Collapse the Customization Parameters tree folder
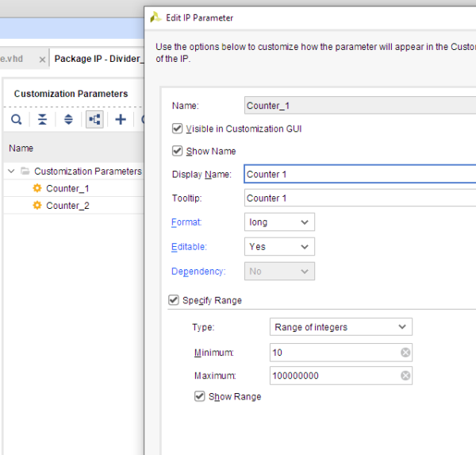Image resolution: width=476 pixels, height=455 pixels. click(x=11, y=171)
